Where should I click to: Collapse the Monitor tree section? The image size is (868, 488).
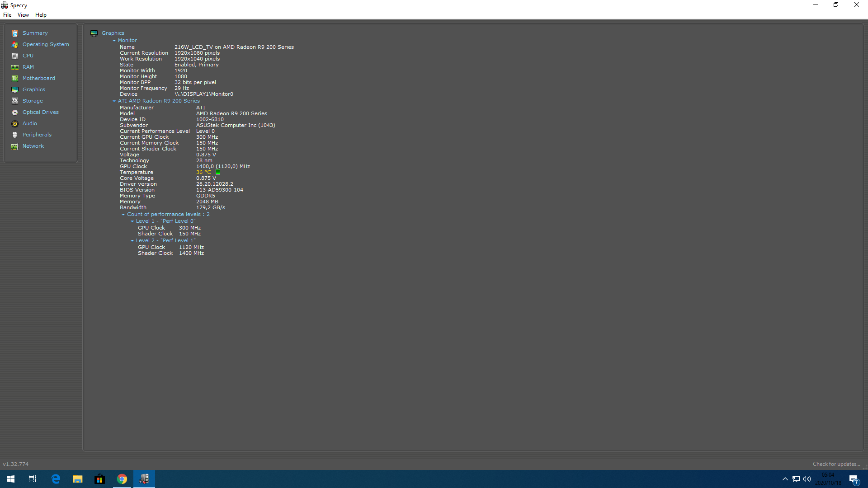click(x=114, y=41)
